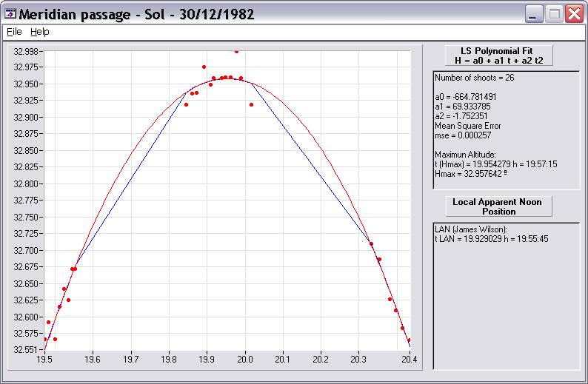Click the topmost outlier red data point
Screen dimensions: 588x384
[236, 52]
